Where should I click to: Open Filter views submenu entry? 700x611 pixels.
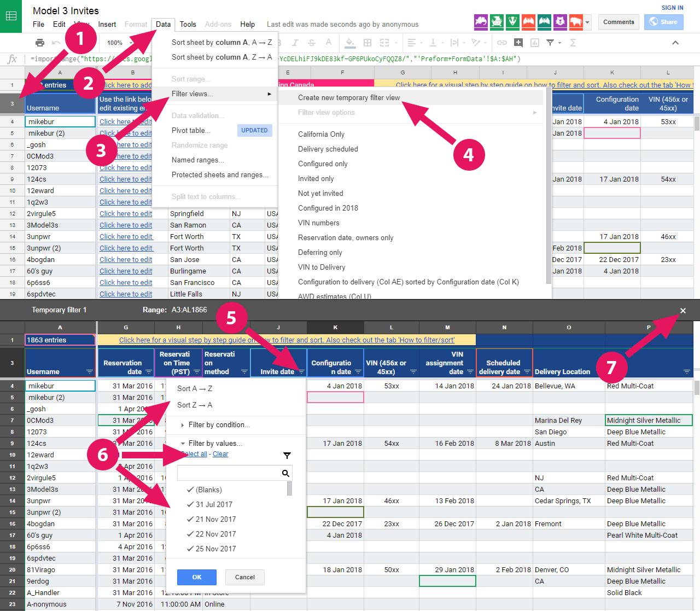point(215,94)
